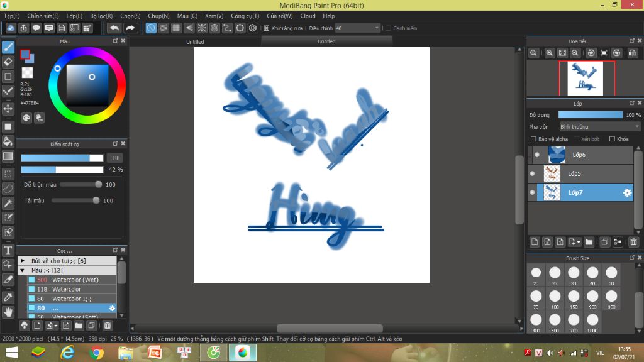The height and width of the screenshot is (362, 644).
Task: Open the color palette icon
Action: tap(26, 118)
